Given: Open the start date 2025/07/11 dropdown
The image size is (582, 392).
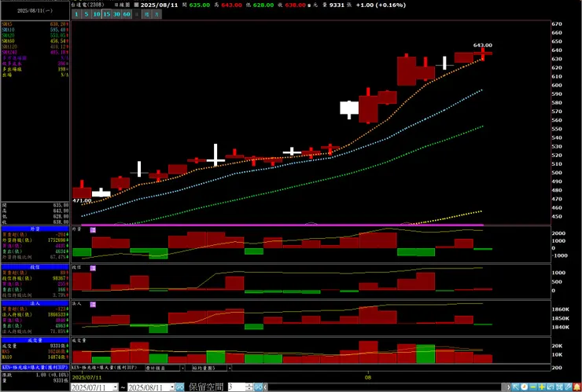Looking at the screenshot, I should tap(115, 387).
